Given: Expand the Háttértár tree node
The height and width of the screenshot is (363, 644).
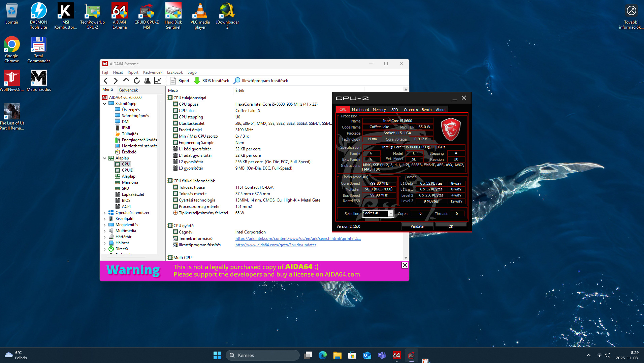Looking at the screenshot, I should tap(105, 237).
